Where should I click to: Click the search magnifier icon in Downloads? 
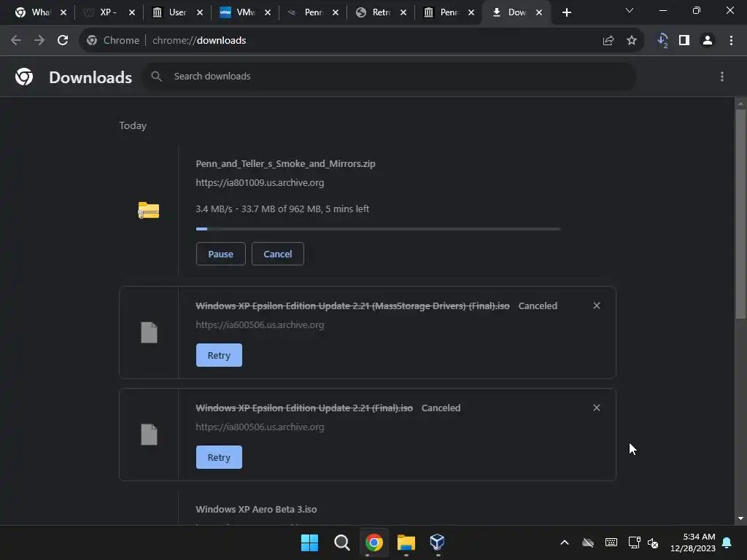[156, 76]
